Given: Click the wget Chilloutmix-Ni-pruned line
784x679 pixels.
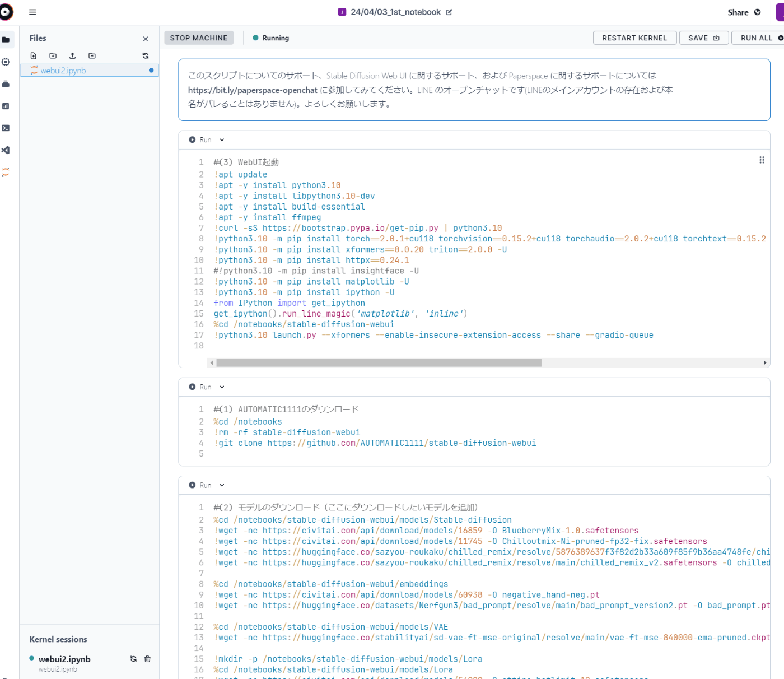Looking at the screenshot, I should coord(460,541).
